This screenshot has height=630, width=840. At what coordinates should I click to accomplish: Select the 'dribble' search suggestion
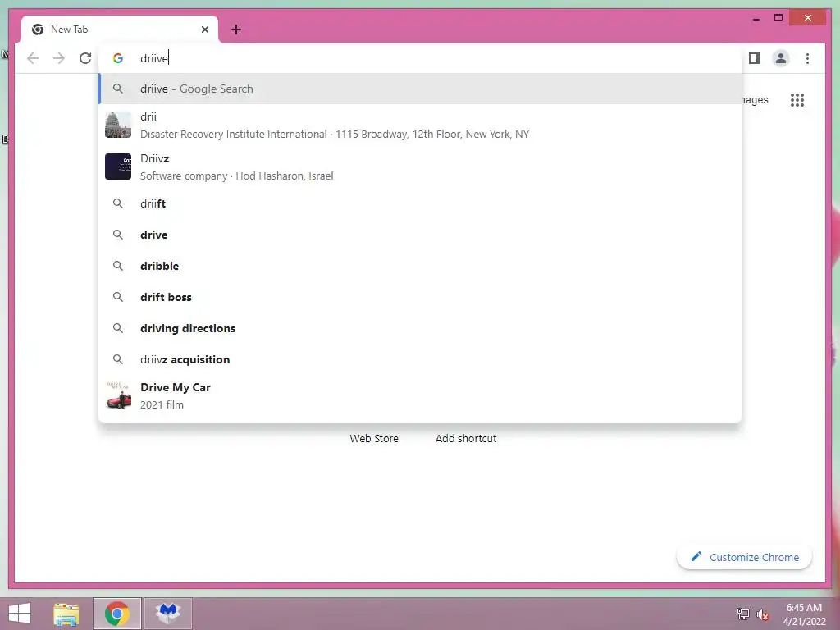(420, 266)
